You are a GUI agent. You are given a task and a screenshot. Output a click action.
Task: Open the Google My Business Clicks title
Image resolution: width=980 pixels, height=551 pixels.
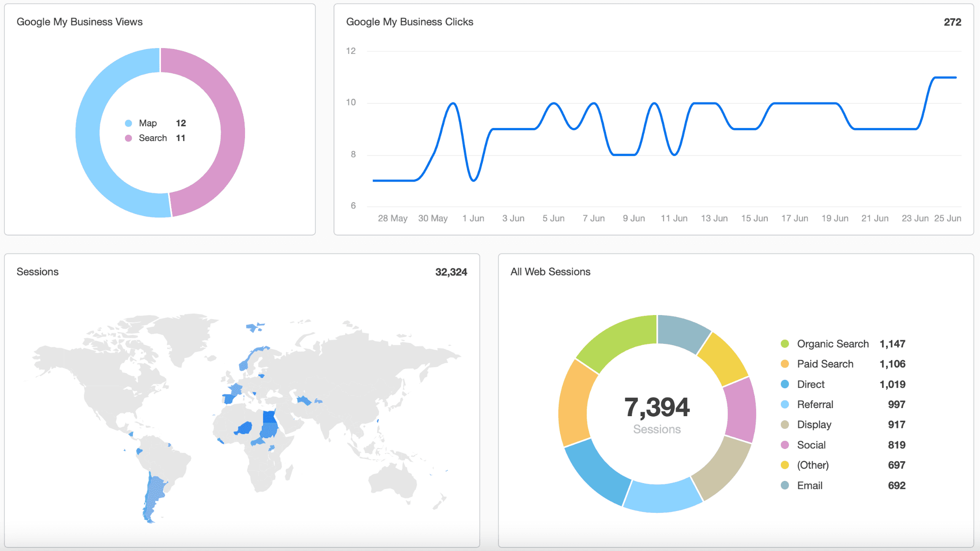point(410,22)
